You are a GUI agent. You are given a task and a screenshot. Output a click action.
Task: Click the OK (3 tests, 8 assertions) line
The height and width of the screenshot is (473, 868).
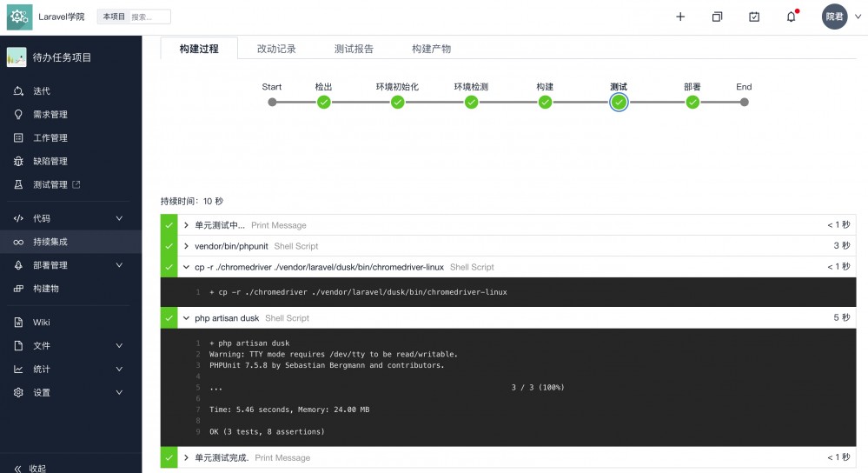click(267, 431)
